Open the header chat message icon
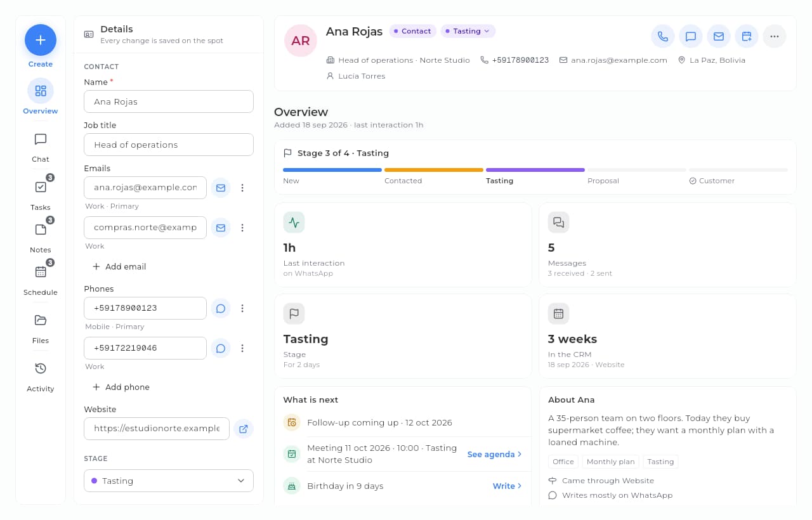Viewport: 812px width, 520px height. click(x=691, y=36)
